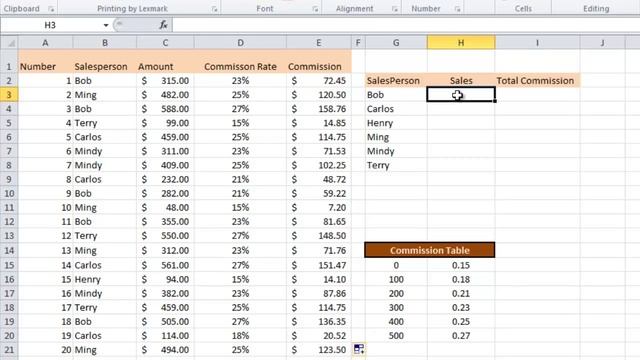The width and height of the screenshot is (640, 360).
Task: Select column I header
Action: (537, 42)
